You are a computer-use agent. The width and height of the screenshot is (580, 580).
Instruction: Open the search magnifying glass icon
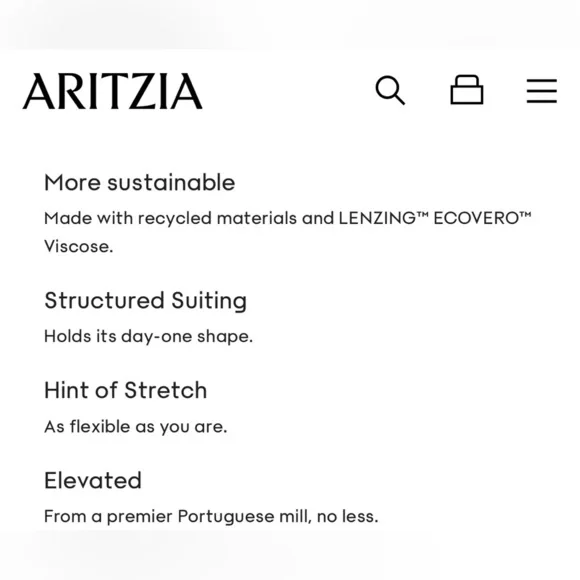390,90
